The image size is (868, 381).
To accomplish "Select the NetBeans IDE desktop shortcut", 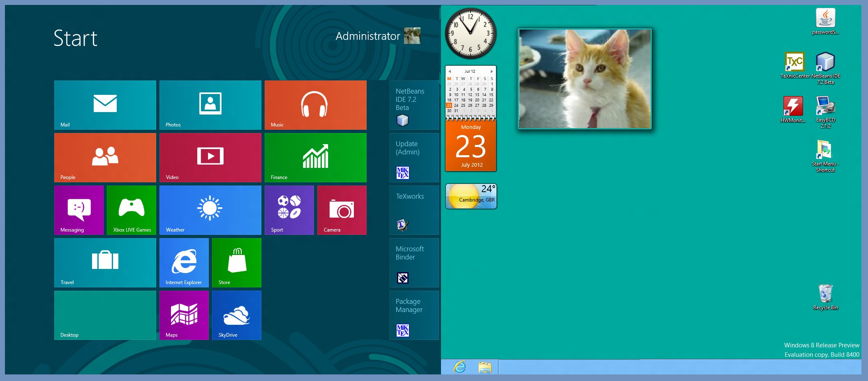I will coord(825,68).
